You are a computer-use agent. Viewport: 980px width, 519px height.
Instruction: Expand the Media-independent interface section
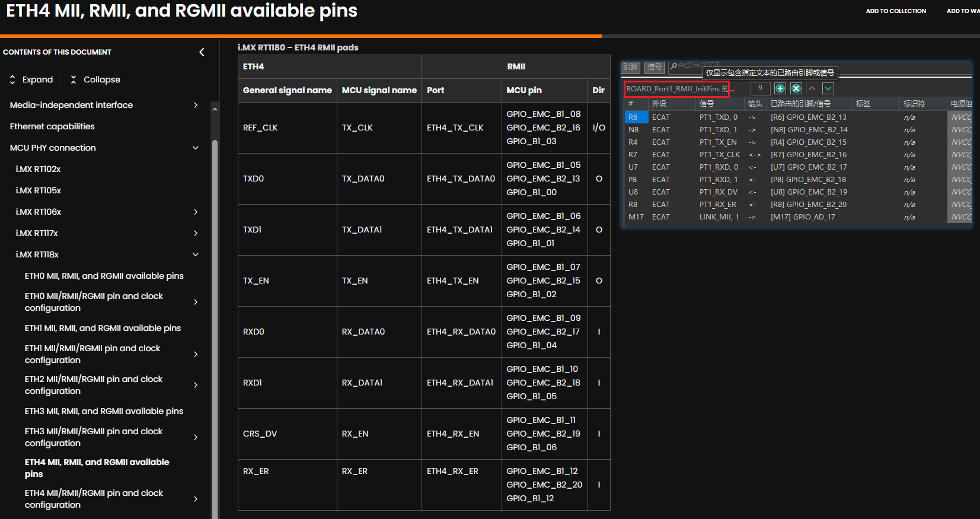point(196,105)
